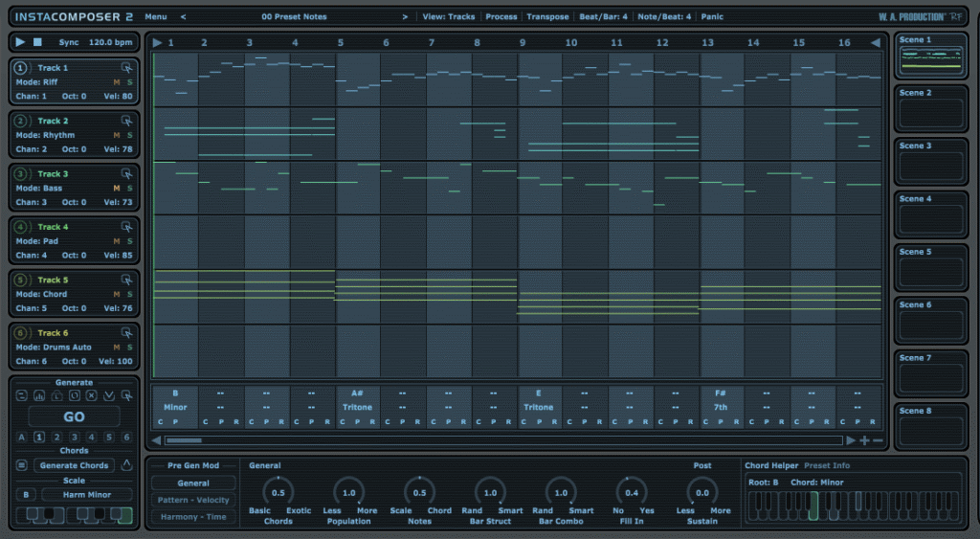Select the Track 3 number circle
980x539 pixels.
(21, 174)
